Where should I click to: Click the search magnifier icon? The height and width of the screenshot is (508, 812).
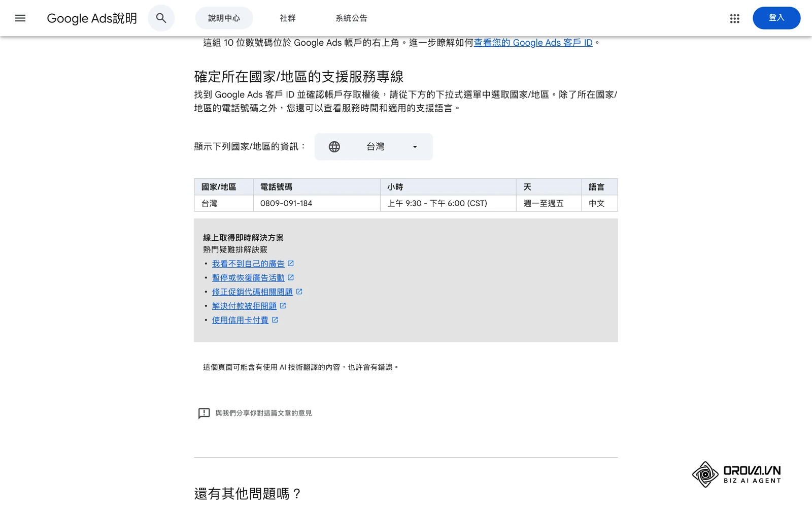pos(161,18)
